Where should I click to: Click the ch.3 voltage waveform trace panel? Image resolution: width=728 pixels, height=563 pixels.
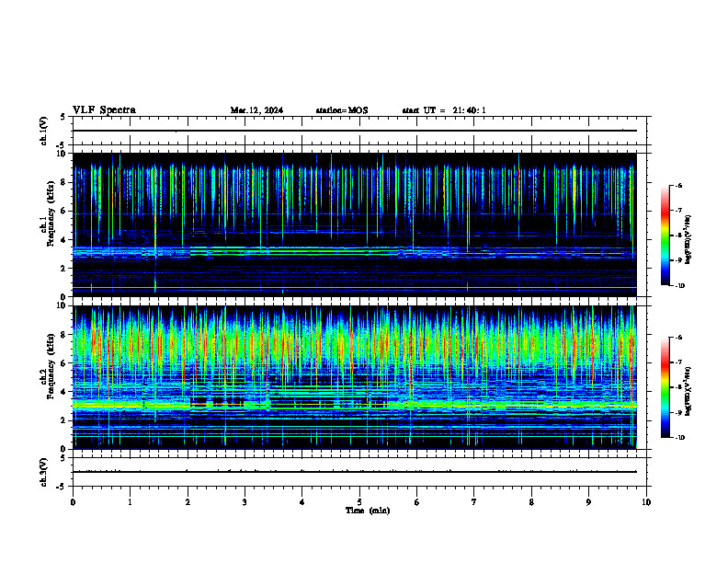click(361, 472)
